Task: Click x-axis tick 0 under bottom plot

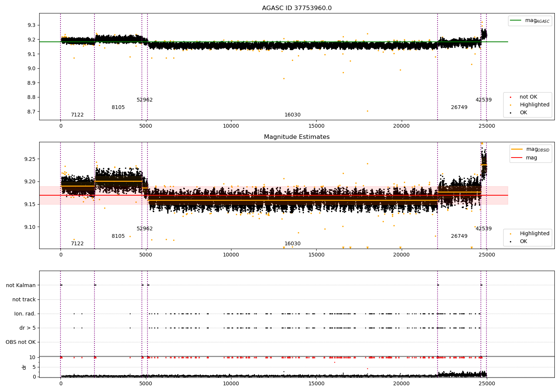Action: (x=60, y=383)
